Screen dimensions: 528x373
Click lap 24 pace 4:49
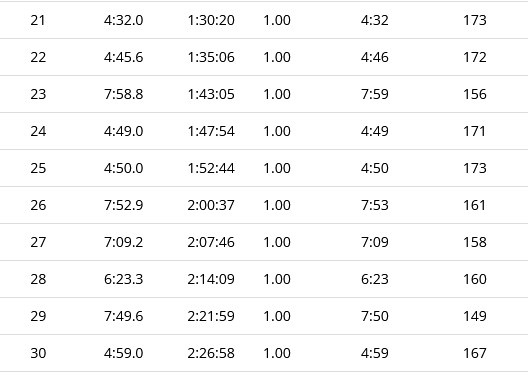click(x=375, y=131)
